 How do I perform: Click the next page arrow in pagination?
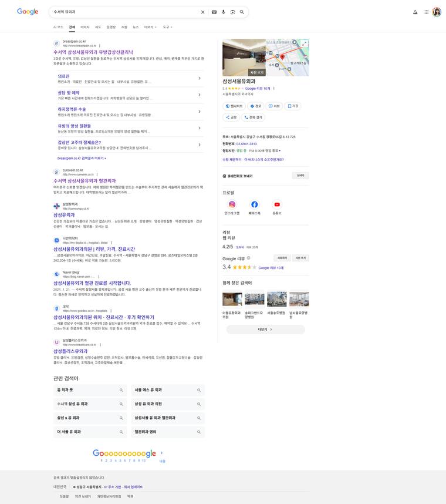click(161, 452)
